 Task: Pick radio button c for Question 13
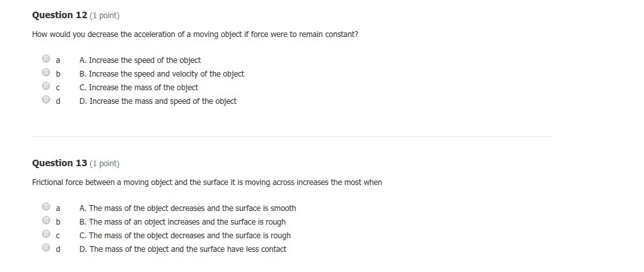pos(46,234)
